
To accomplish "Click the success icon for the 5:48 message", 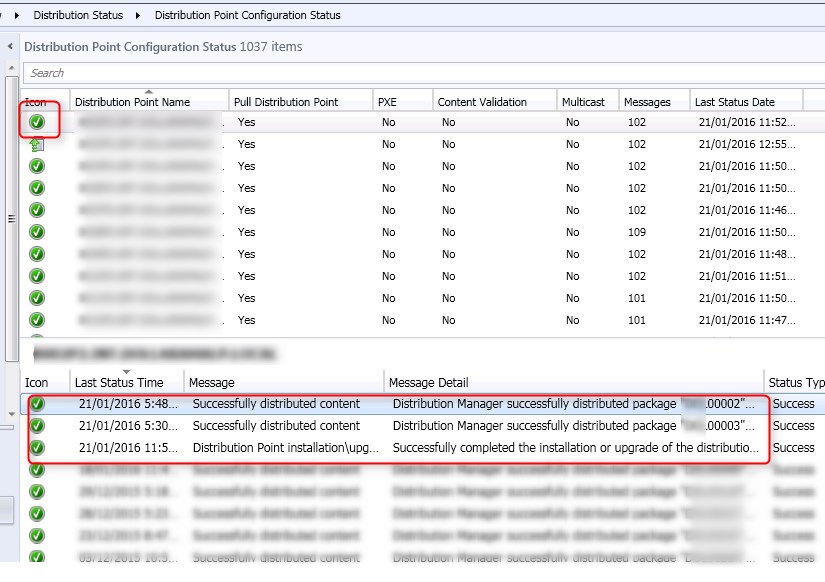I will point(37,404).
